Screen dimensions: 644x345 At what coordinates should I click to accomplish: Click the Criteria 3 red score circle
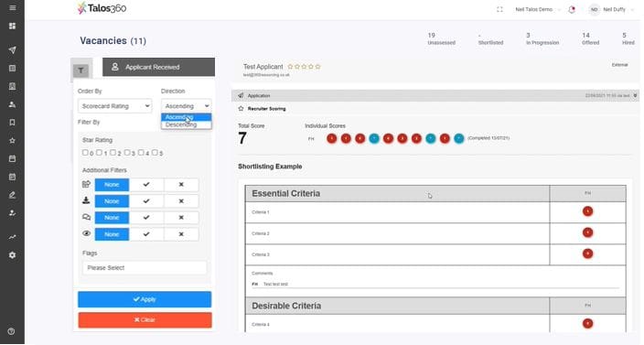point(587,253)
